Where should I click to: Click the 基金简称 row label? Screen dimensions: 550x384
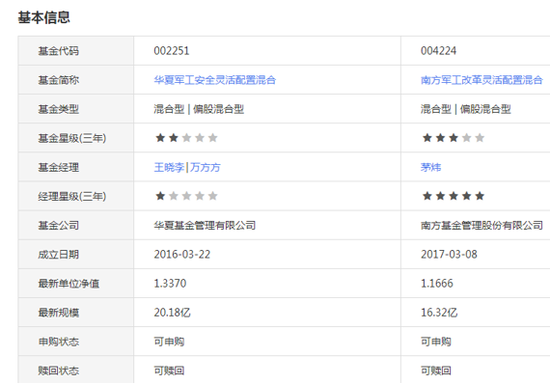coord(58,80)
